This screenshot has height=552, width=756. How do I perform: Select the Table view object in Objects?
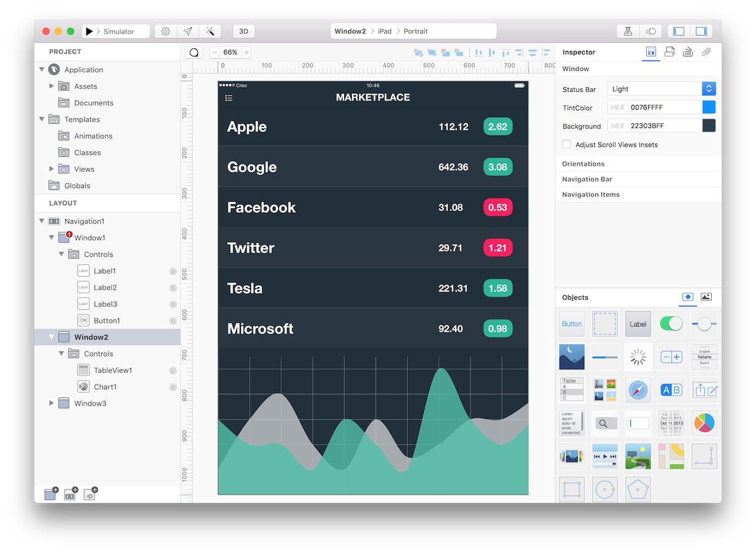[x=572, y=389]
